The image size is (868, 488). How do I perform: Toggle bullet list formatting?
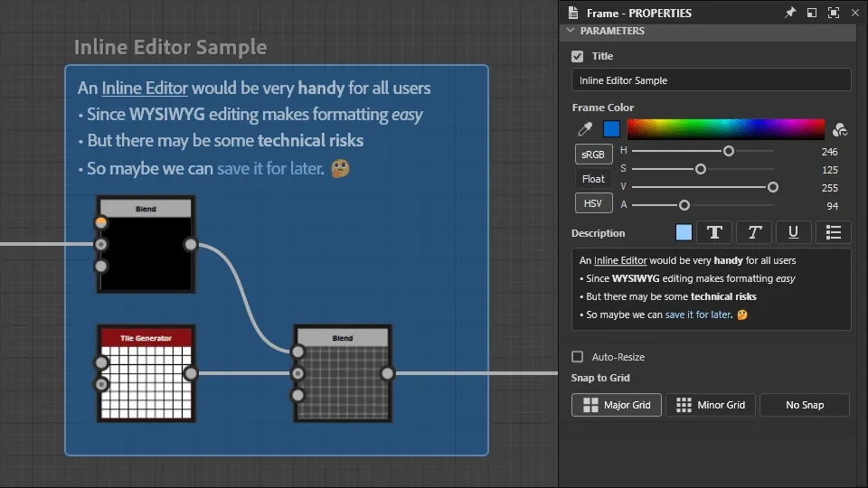tap(833, 232)
